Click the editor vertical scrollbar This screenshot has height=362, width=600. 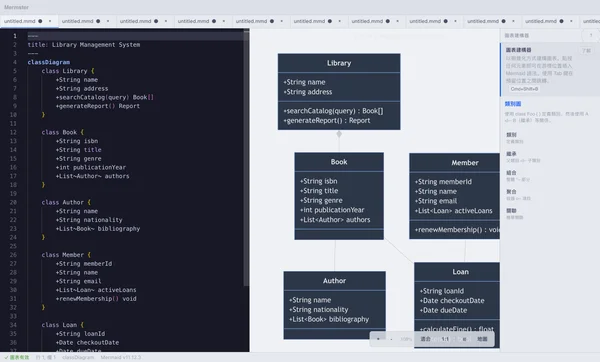pyautogui.click(x=246, y=157)
